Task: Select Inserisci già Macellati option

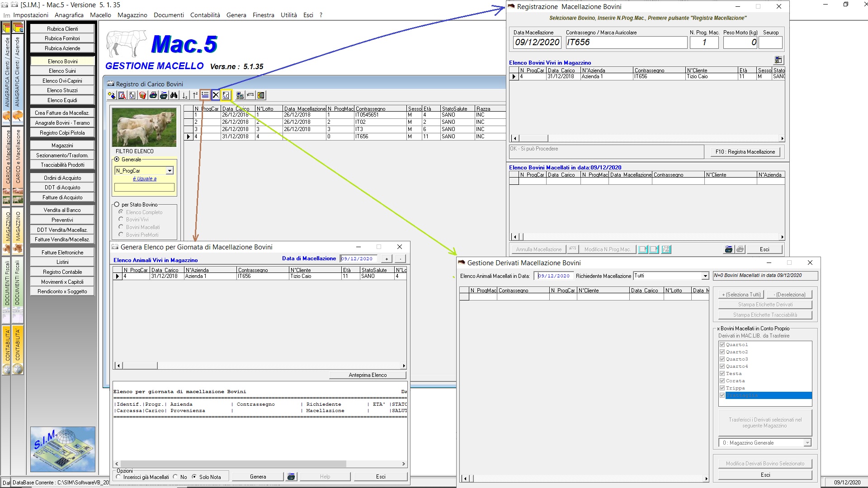Action: click(119, 477)
